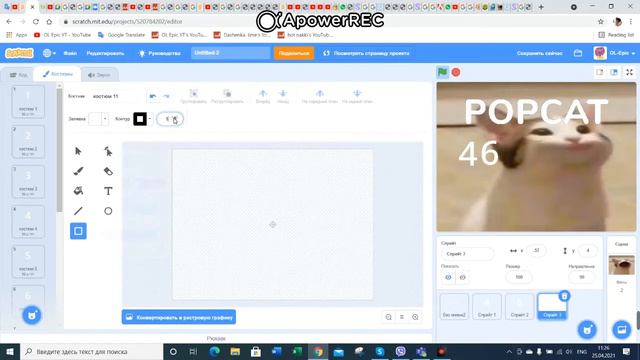The height and width of the screenshot is (360, 640).
Task: Select the arrow Select tool
Action: pyautogui.click(x=78, y=151)
